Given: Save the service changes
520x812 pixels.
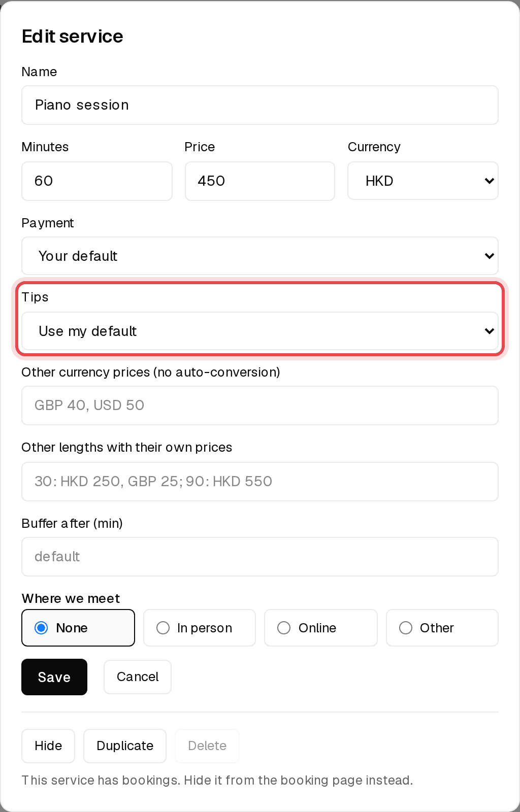Looking at the screenshot, I should click(x=54, y=677).
